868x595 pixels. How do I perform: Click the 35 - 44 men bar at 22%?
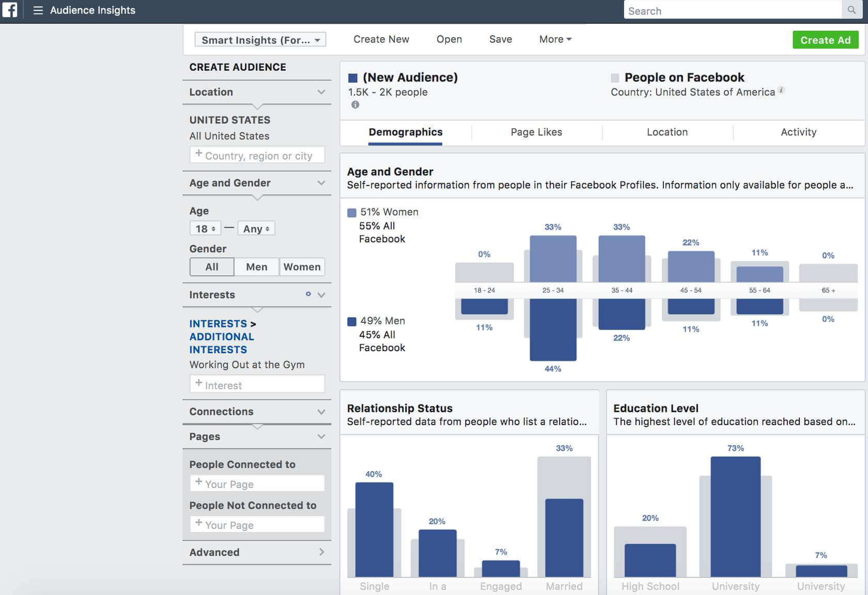pos(622,314)
